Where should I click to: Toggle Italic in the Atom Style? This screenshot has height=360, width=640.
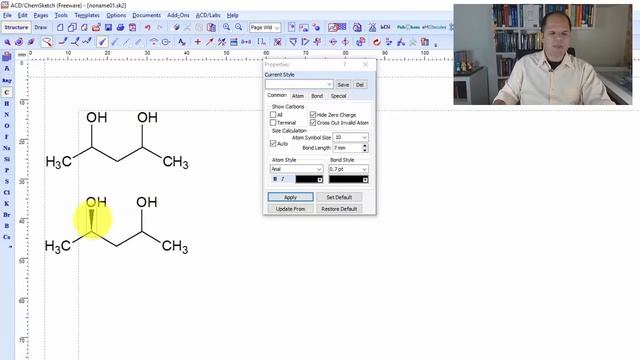282,179
